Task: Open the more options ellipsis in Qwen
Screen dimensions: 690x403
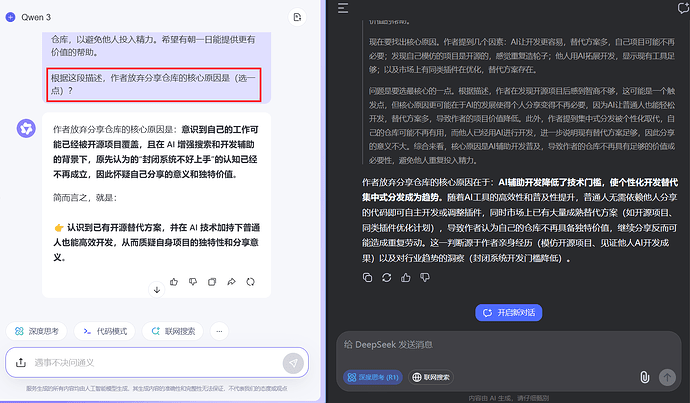Action: [x=219, y=331]
